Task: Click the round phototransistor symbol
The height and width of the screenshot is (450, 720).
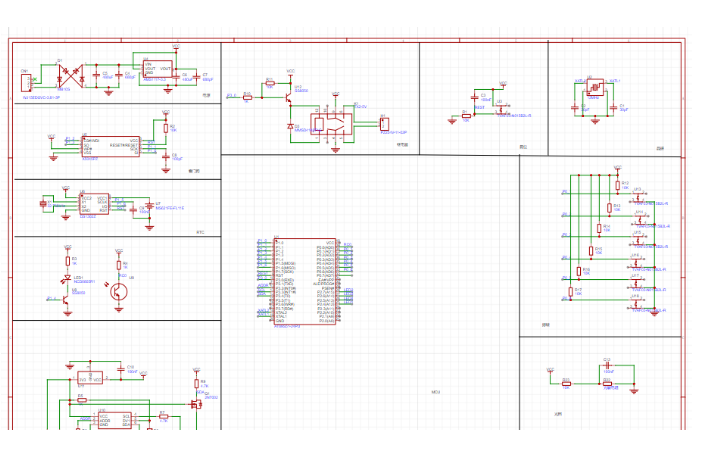Action: click(118, 292)
